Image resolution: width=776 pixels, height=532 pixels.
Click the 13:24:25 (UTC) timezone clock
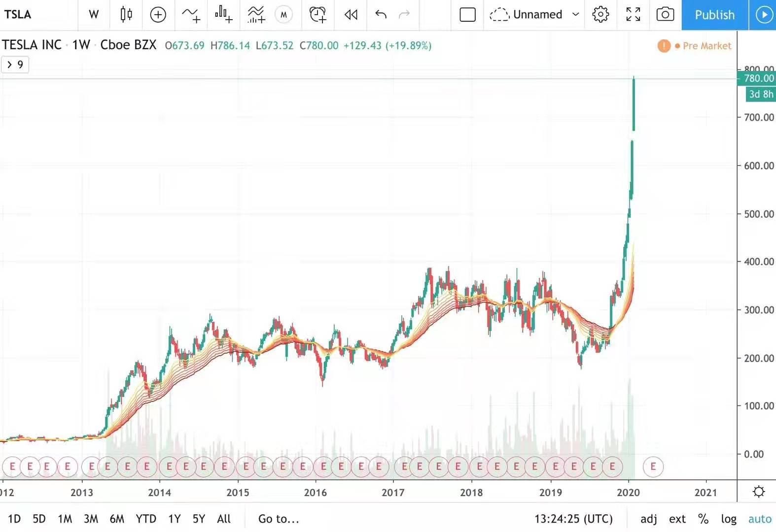(x=573, y=519)
